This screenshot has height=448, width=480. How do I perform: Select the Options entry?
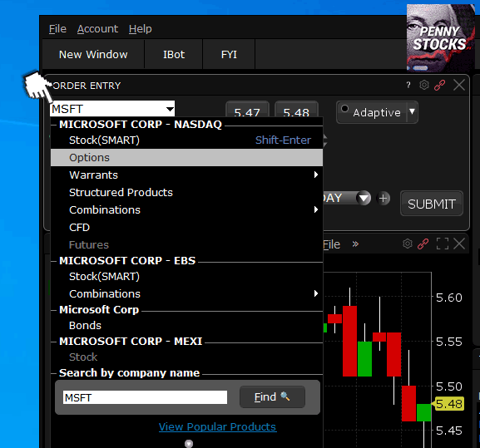point(186,157)
